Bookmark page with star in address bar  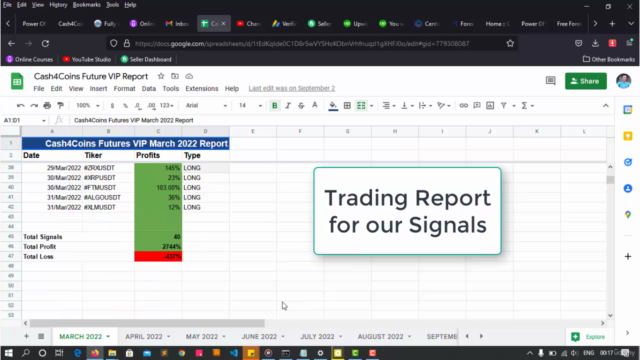(510, 43)
